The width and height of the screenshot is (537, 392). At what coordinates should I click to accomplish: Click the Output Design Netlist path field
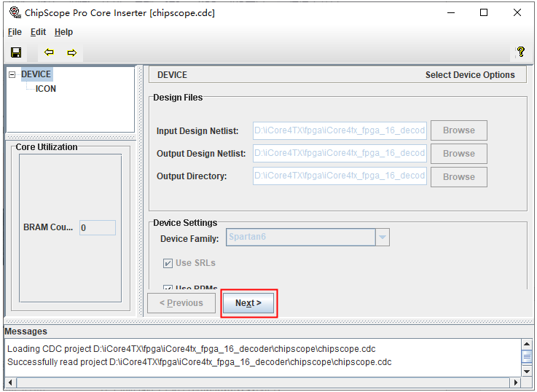(339, 153)
